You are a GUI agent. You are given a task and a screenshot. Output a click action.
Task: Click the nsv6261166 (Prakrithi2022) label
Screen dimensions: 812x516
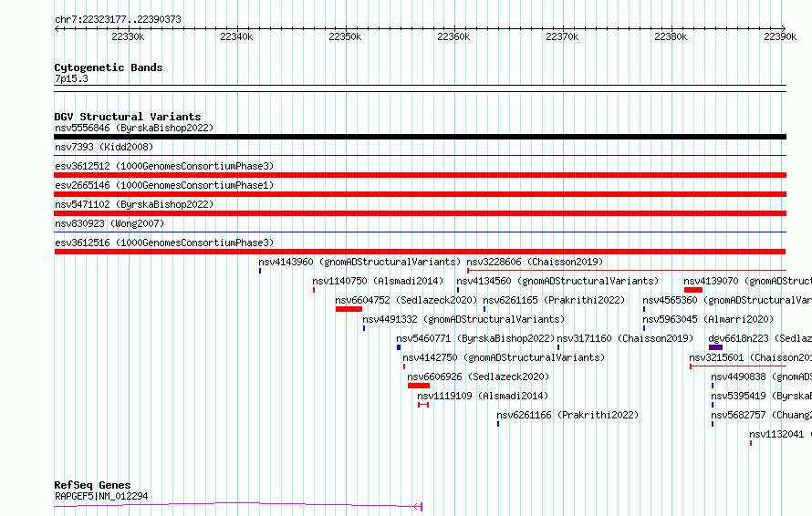pos(567,415)
